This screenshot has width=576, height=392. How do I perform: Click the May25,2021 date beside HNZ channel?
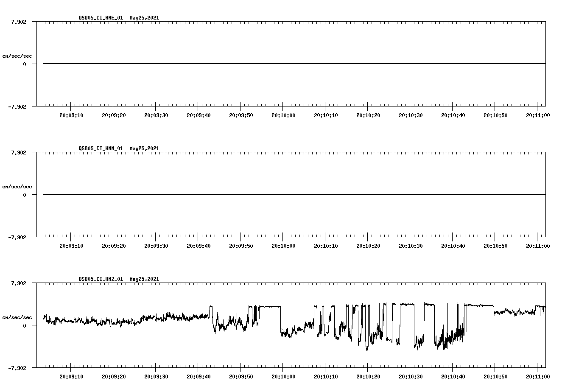coord(144,279)
